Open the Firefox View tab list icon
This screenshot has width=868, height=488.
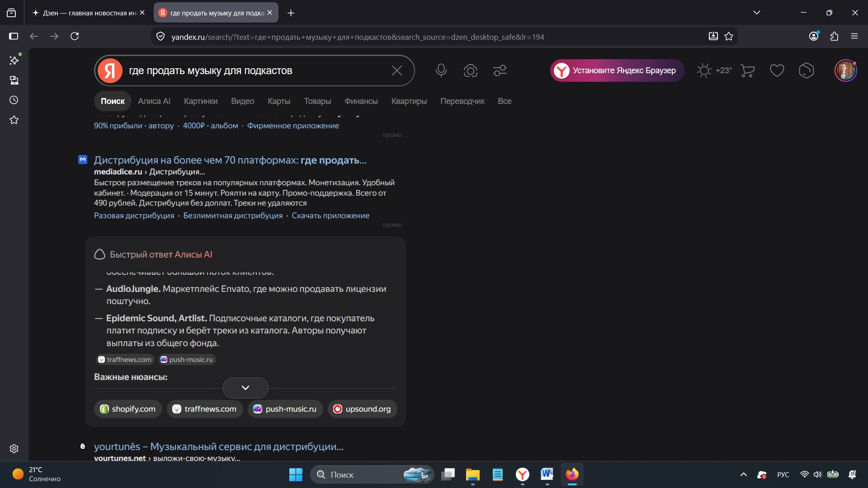coord(11,13)
